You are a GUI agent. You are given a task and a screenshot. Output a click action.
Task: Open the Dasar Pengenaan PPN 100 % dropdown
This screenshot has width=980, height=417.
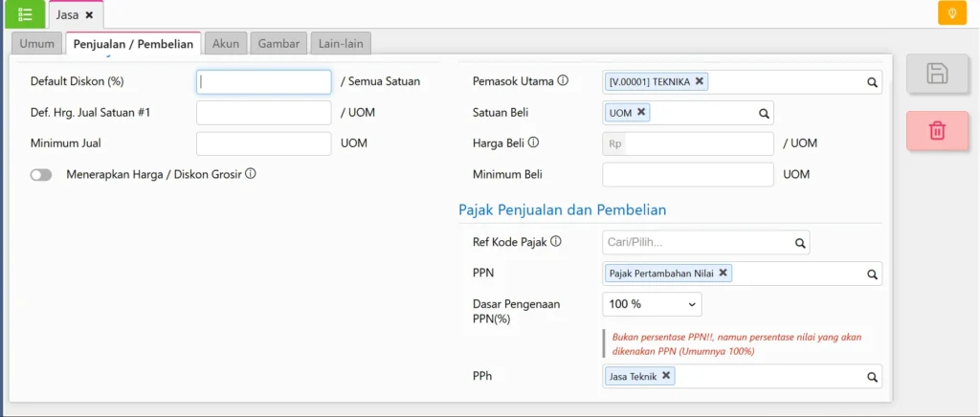[652, 304]
